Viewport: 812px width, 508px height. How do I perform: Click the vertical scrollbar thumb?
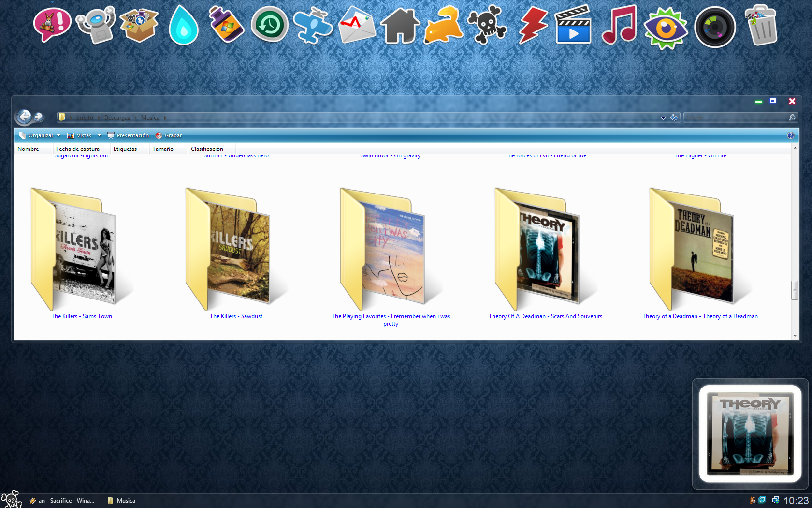click(x=795, y=290)
